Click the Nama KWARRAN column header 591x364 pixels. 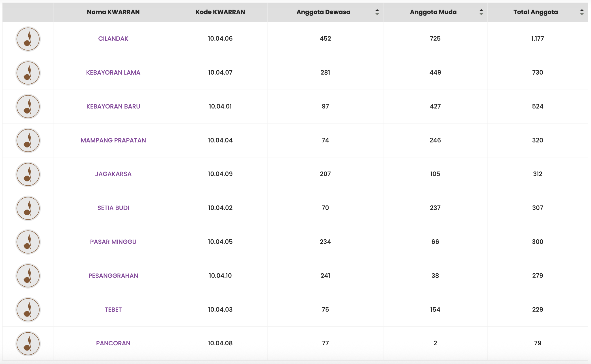113,12
